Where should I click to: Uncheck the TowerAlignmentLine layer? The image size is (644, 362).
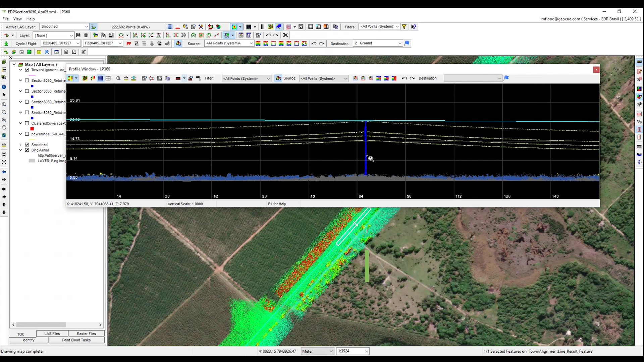coord(27,70)
